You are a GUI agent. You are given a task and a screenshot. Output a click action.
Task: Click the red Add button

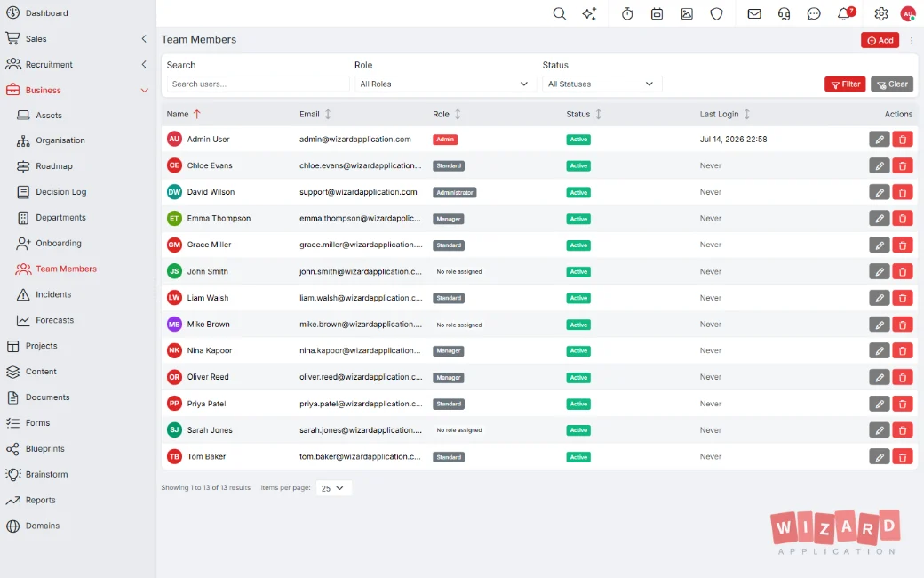880,40
